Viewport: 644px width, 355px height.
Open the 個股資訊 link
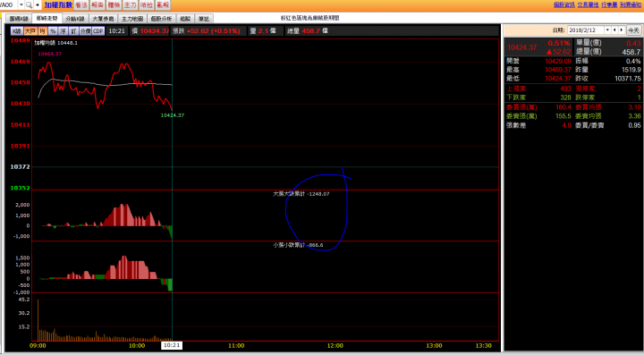(563, 5)
